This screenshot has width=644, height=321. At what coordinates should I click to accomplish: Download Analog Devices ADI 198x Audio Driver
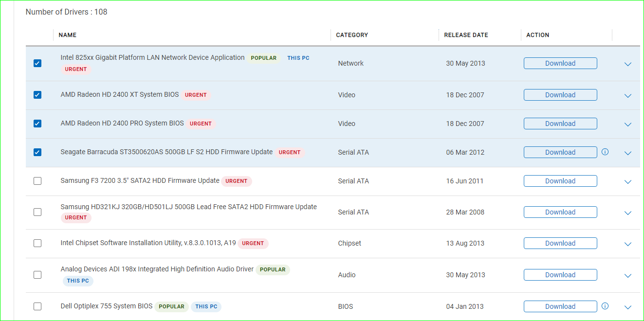point(560,275)
